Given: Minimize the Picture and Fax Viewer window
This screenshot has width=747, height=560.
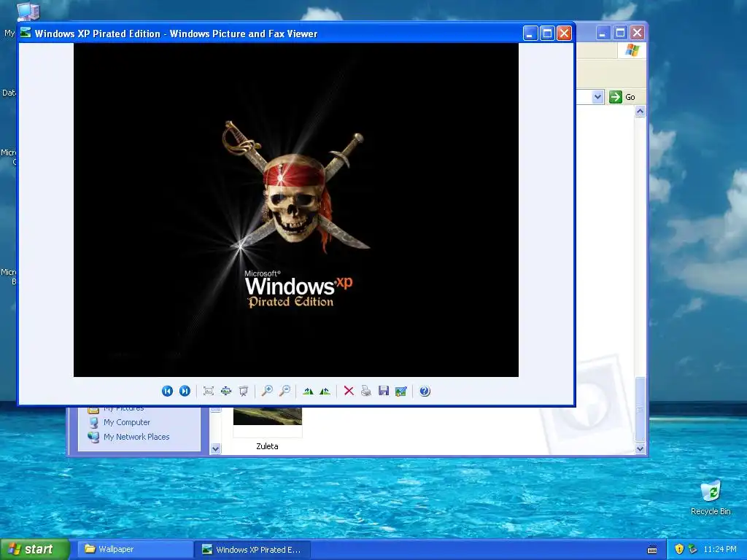Looking at the screenshot, I should (x=530, y=34).
